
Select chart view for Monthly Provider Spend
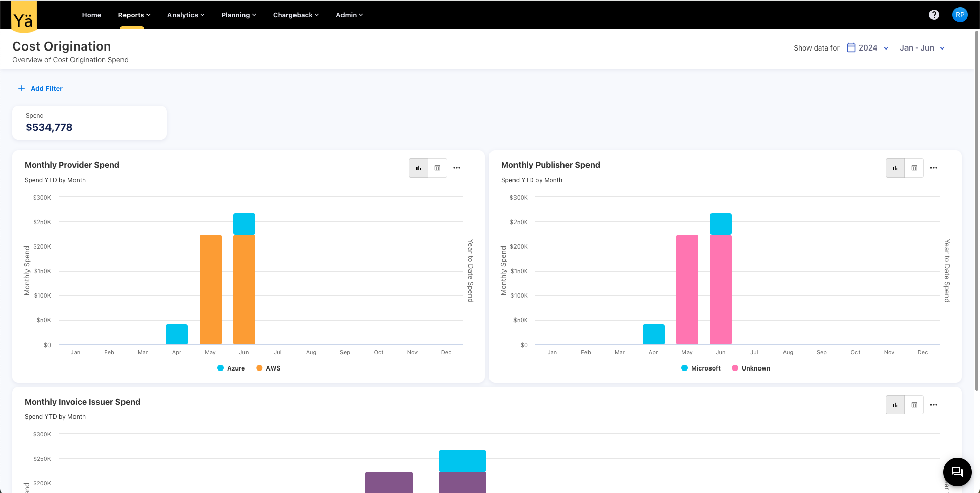pos(419,168)
